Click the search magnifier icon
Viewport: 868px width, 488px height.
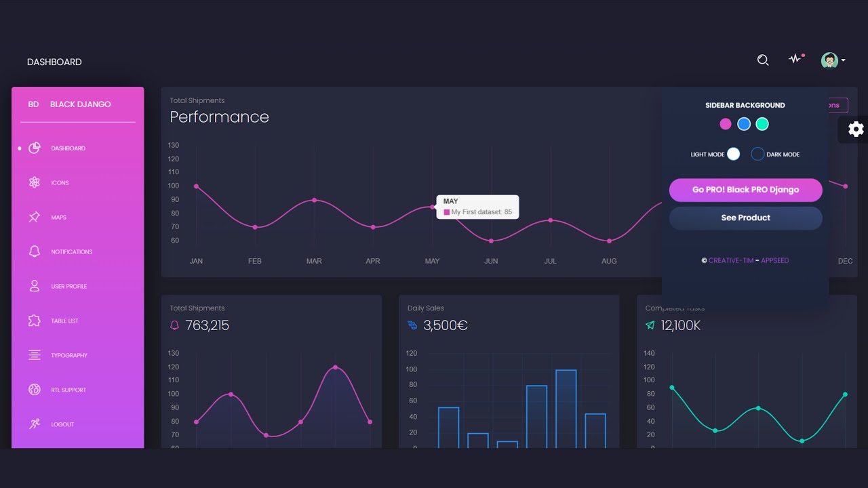click(763, 60)
